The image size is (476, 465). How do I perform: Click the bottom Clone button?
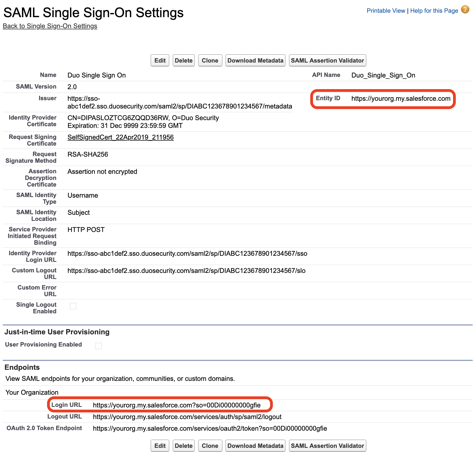coord(210,446)
